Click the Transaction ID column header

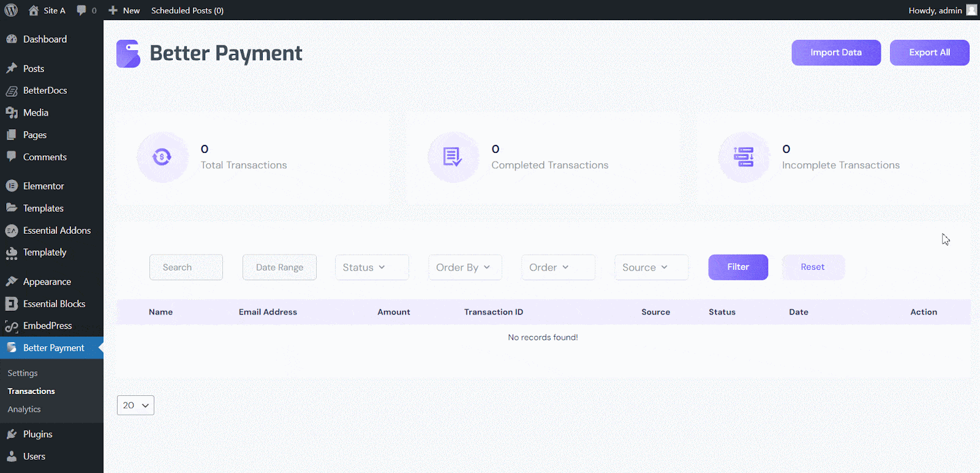point(494,312)
